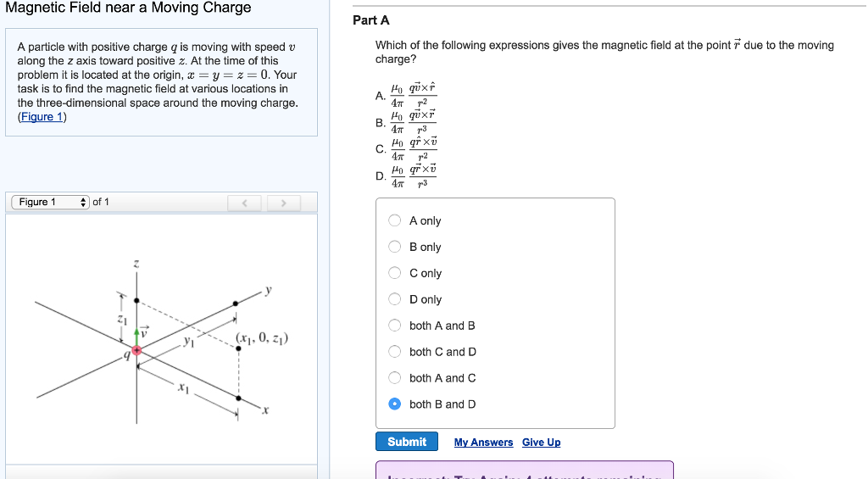Choose the 'B only' answer

tap(395, 247)
